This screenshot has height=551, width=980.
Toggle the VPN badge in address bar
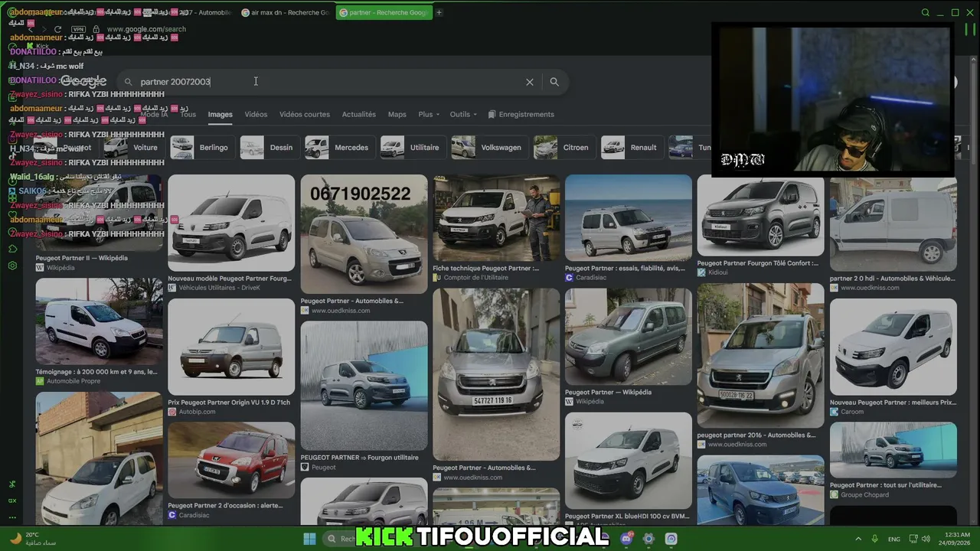[x=78, y=29]
